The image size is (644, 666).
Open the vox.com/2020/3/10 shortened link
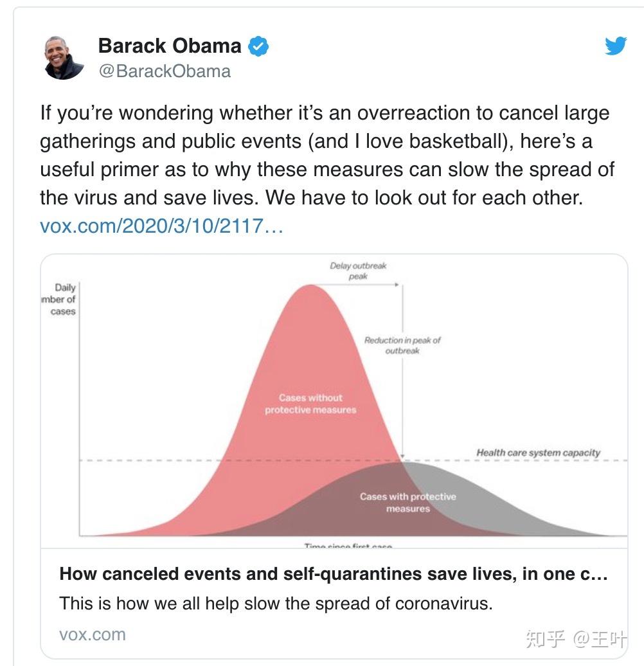(161, 226)
